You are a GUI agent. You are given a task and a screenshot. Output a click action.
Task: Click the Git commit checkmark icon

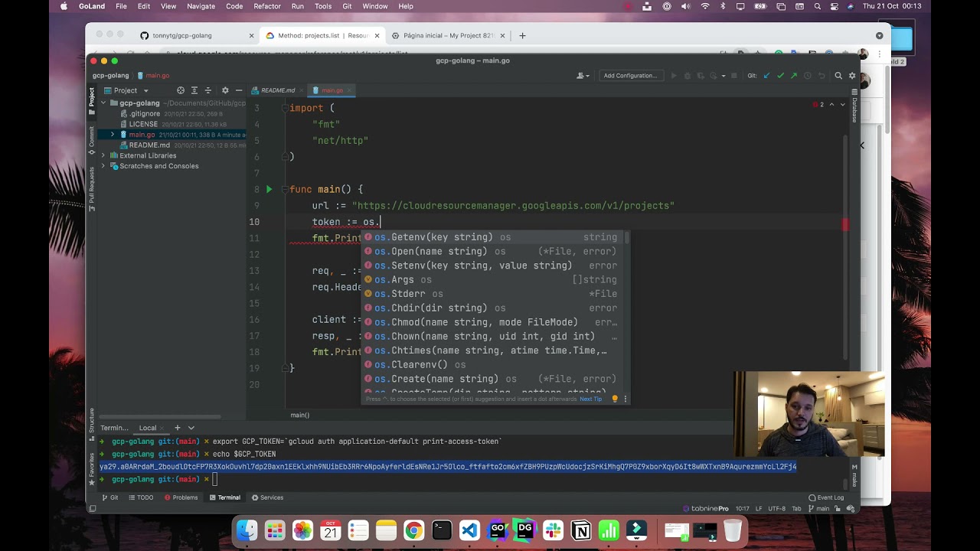[x=780, y=76]
